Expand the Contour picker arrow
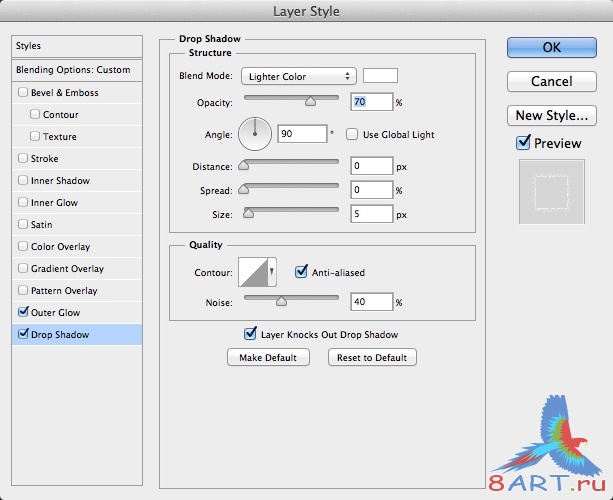613x500 pixels. (x=272, y=271)
